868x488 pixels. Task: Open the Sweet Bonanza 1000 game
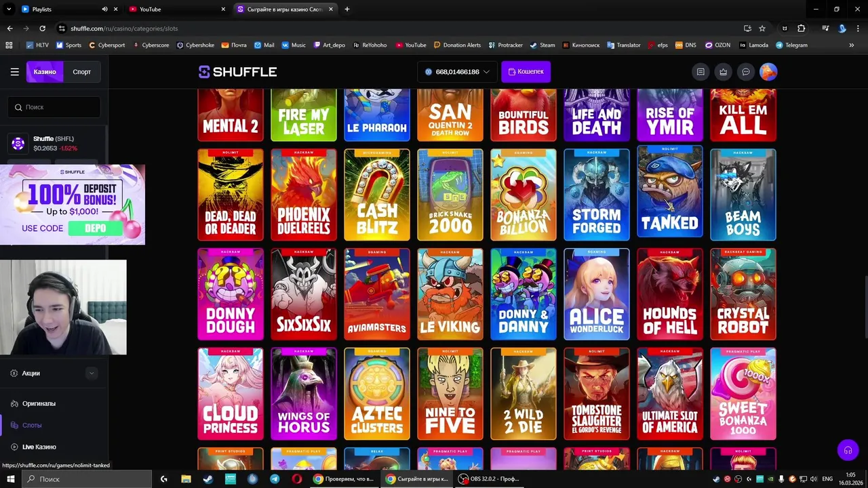click(x=743, y=394)
